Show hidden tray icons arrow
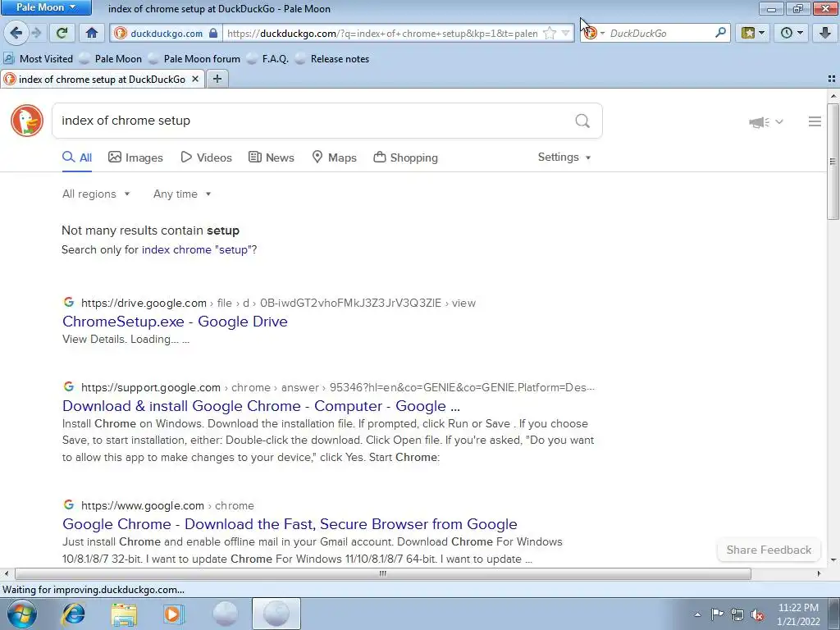 click(x=697, y=614)
